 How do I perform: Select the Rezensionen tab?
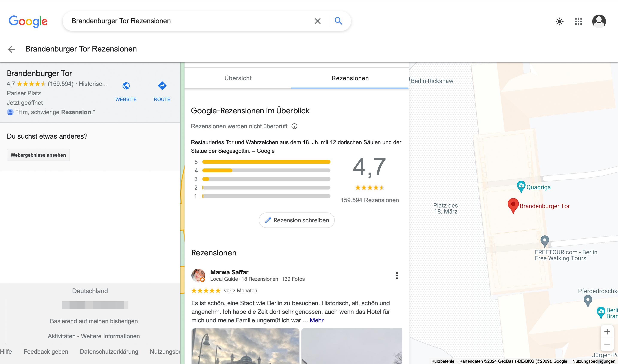[x=350, y=78]
